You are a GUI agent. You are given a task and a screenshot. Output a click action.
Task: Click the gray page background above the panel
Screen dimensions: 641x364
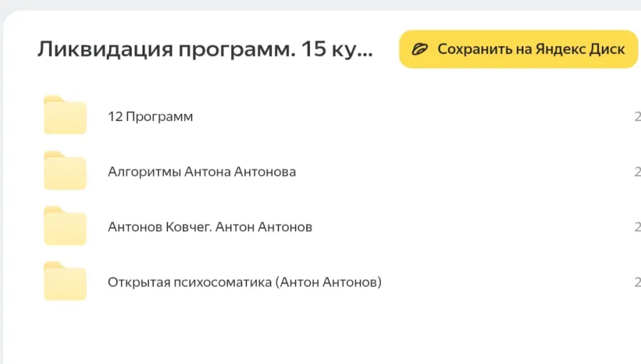(x=320, y=5)
